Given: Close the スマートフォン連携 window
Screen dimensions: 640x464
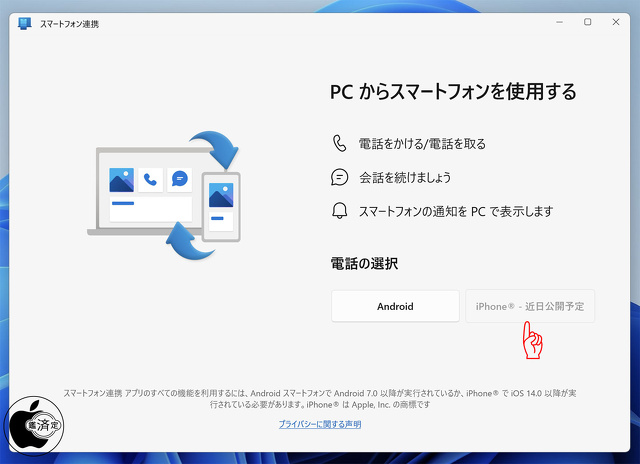Looking at the screenshot, I should (616, 22).
